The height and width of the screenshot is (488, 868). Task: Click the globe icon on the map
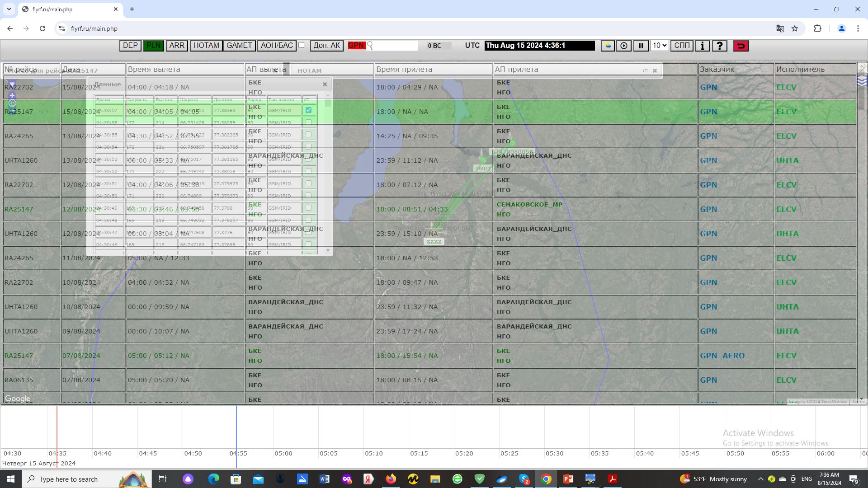[12, 103]
